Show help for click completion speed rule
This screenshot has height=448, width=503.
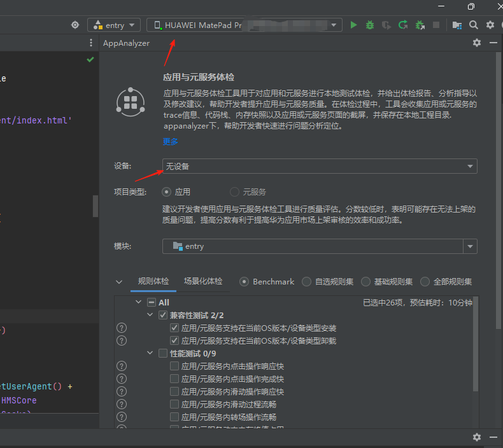pyautogui.click(x=122, y=379)
